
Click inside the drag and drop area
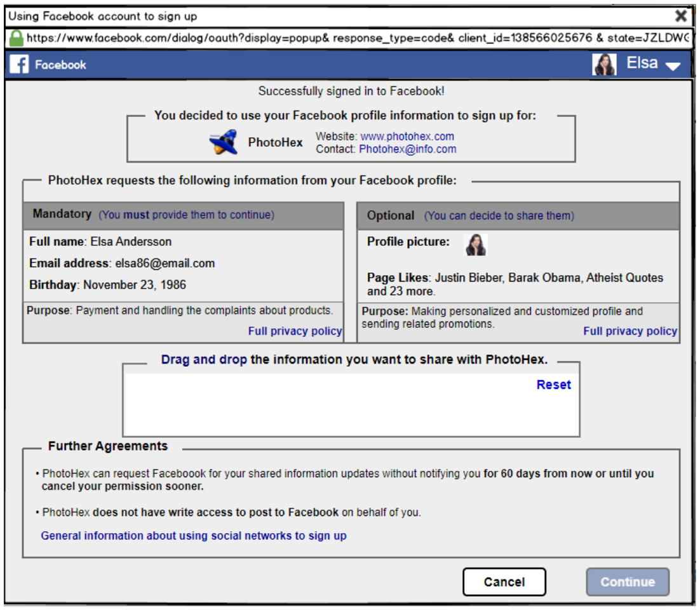tap(351, 404)
